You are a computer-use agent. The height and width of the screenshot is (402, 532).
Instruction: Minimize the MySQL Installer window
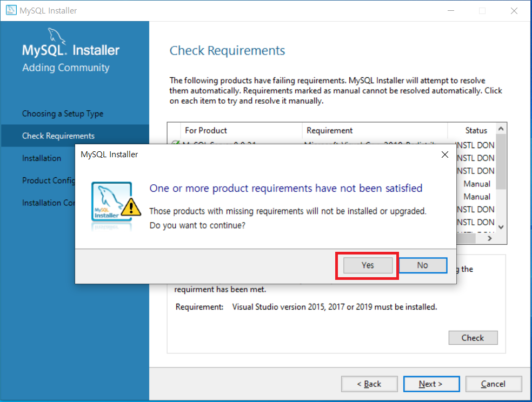tap(450, 10)
